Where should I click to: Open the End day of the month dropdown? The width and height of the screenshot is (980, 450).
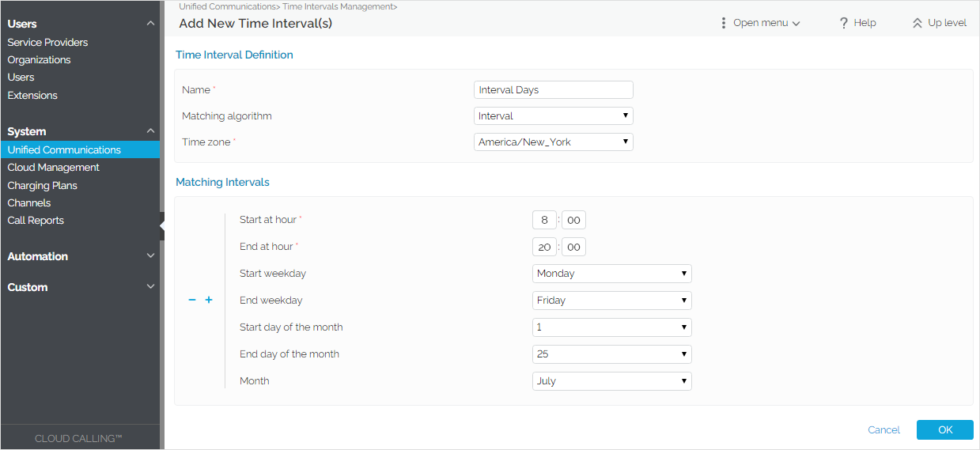click(612, 354)
